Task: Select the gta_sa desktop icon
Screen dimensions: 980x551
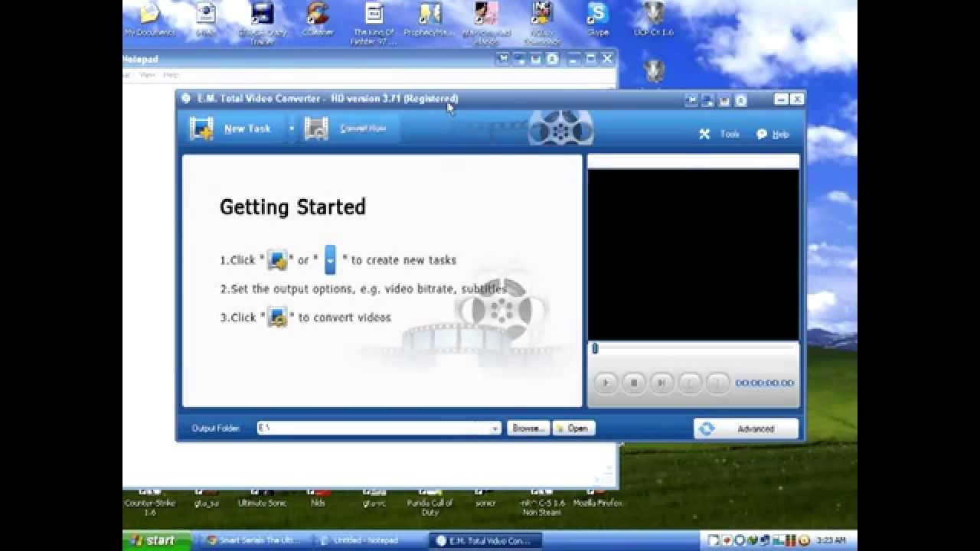Action: pyautogui.click(x=207, y=498)
